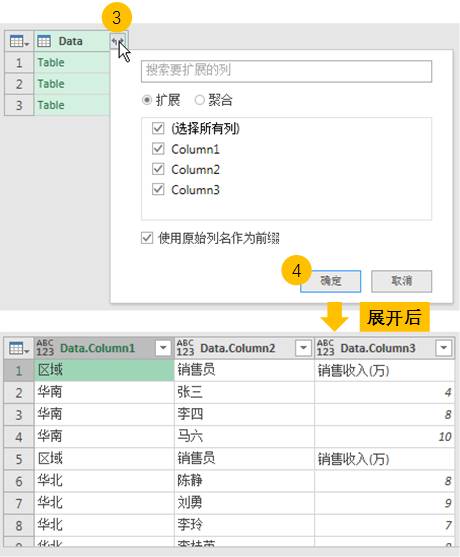Confirm expansion with the 确定 button
The width and height of the screenshot is (460, 557).
pos(331,281)
